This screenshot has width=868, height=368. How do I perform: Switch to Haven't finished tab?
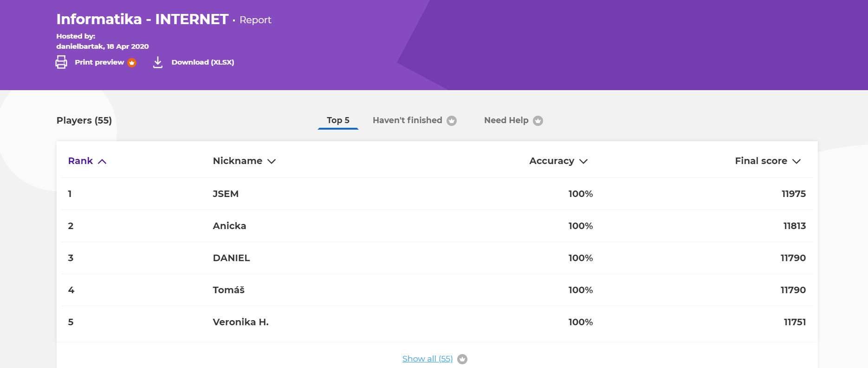pyautogui.click(x=407, y=120)
